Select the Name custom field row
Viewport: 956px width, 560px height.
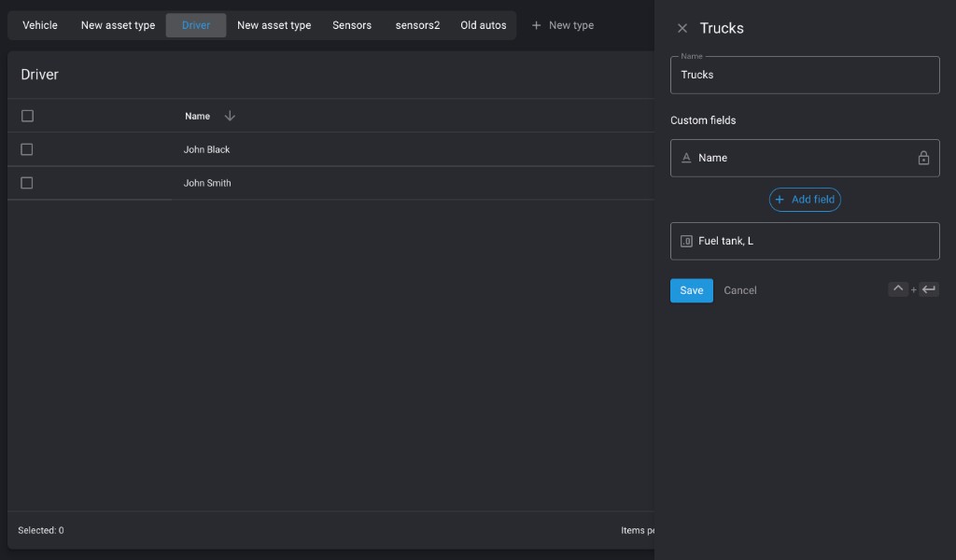click(805, 159)
